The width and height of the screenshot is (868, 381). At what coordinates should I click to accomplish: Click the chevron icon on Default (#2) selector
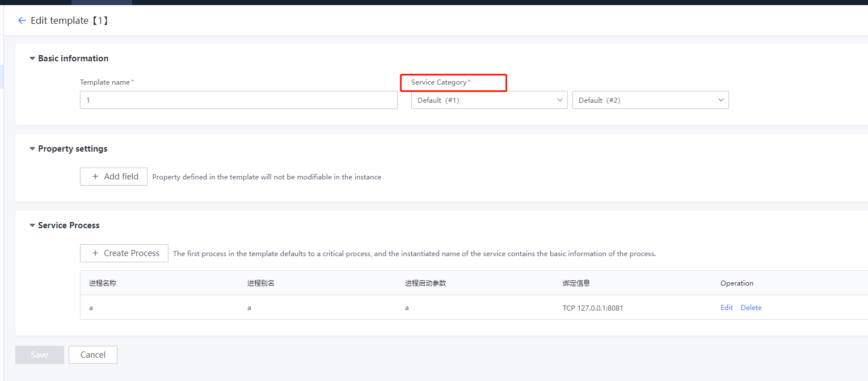click(x=720, y=100)
